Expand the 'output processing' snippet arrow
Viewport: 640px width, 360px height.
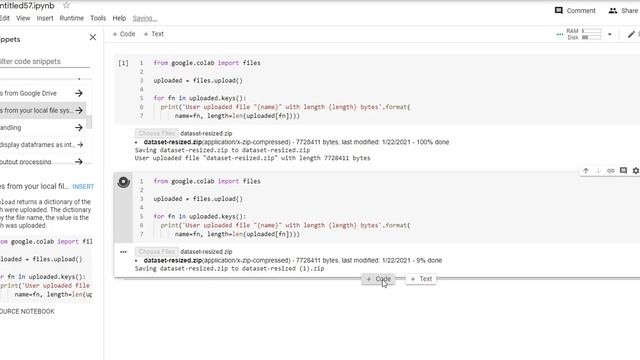click(x=79, y=162)
